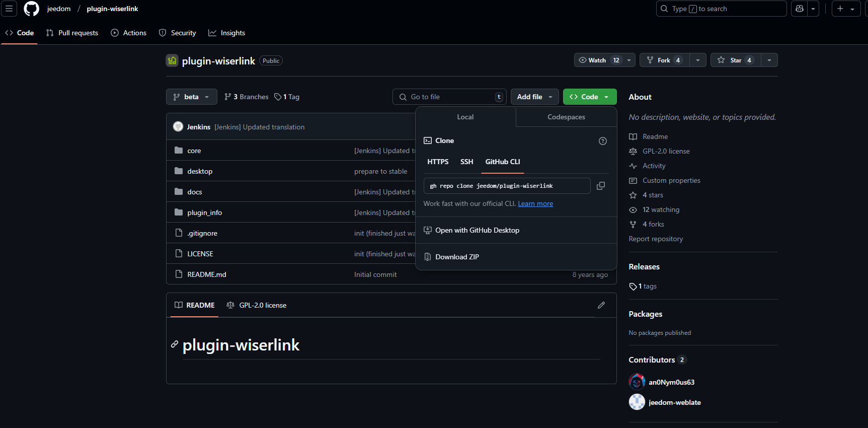Open the GPL-2.0 license link in About
The image size is (868, 428).
[x=666, y=151]
